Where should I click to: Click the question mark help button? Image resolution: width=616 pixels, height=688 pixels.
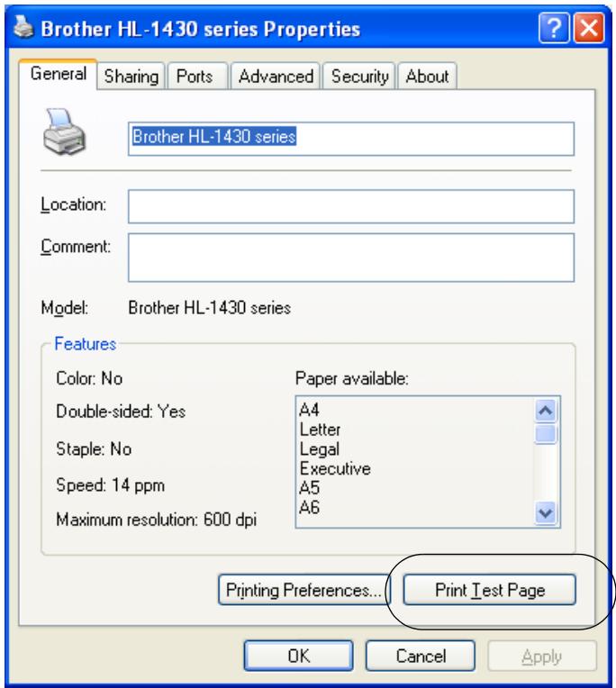554,28
